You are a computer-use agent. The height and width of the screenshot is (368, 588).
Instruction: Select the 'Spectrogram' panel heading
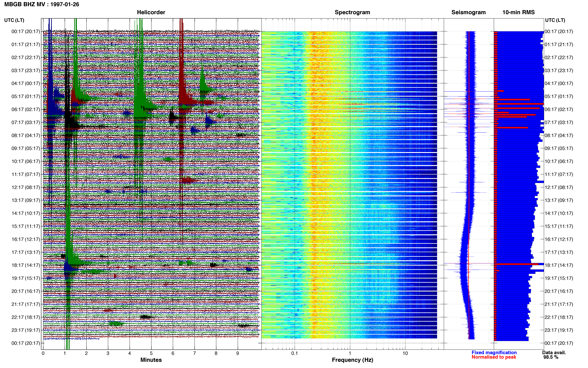click(x=352, y=12)
